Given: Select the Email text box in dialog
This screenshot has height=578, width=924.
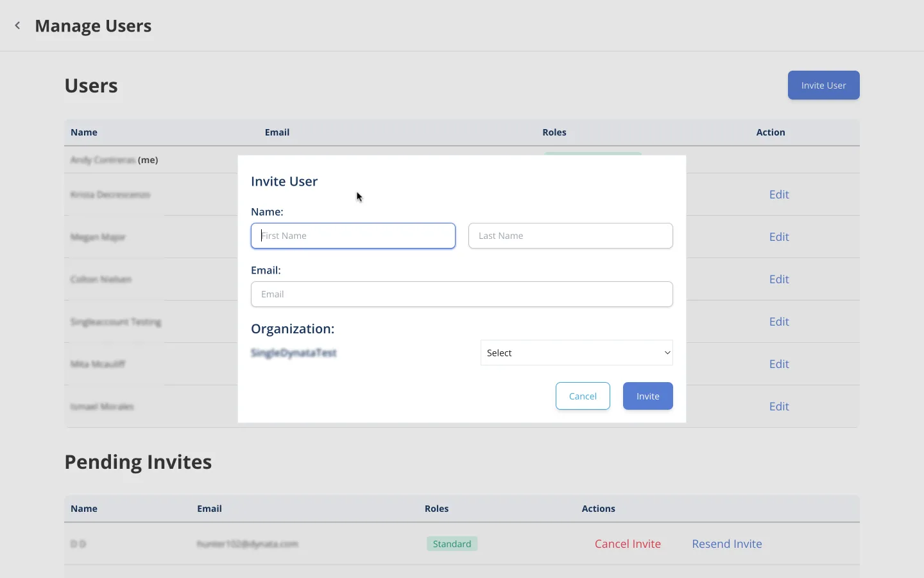Looking at the screenshot, I should point(461,294).
